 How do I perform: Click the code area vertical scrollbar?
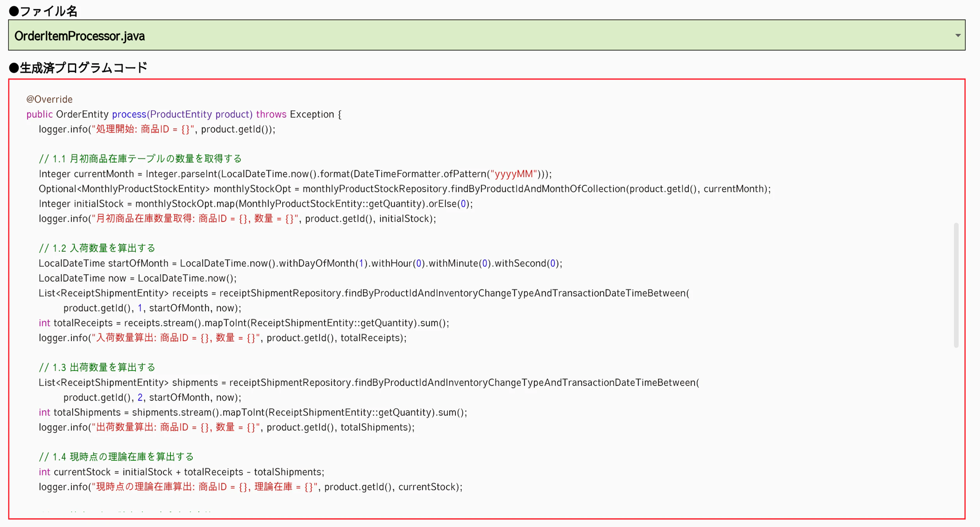(956, 285)
